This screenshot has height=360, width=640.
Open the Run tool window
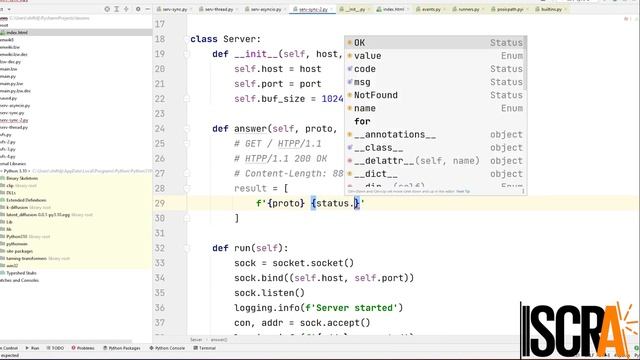pos(32,348)
